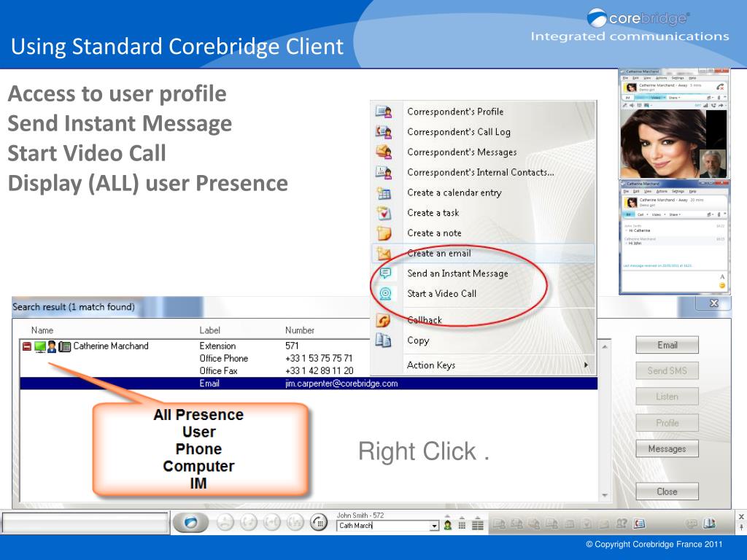Click the open book directory icon in the toolbar
The height and width of the screenshot is (560, 747).
(x=709, y=524)
